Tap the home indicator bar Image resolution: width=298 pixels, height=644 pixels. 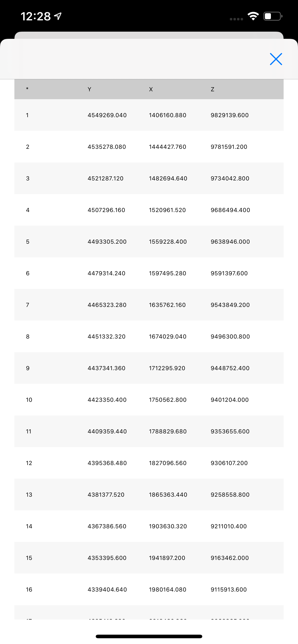[x=149, y=636]
